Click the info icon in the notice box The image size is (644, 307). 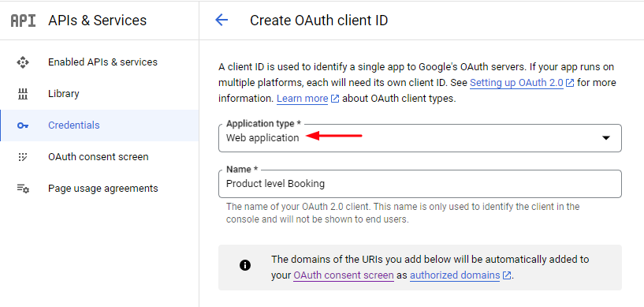coord(245,265)
